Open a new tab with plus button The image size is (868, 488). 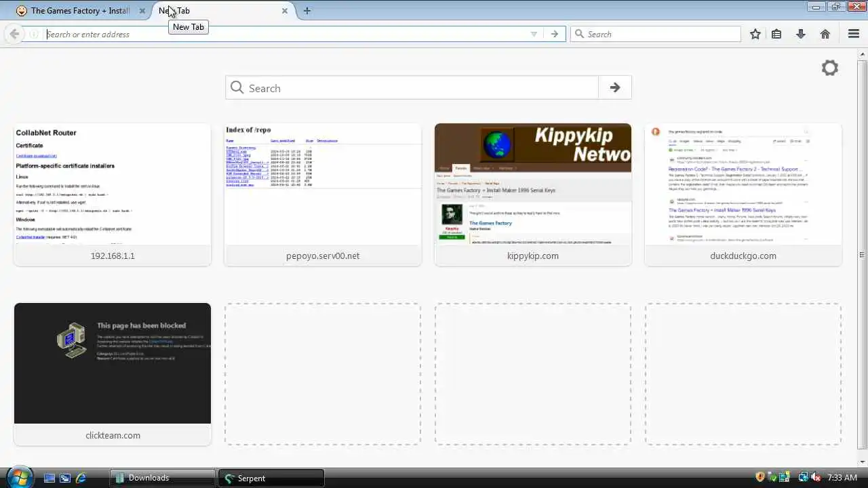[307, 11]
